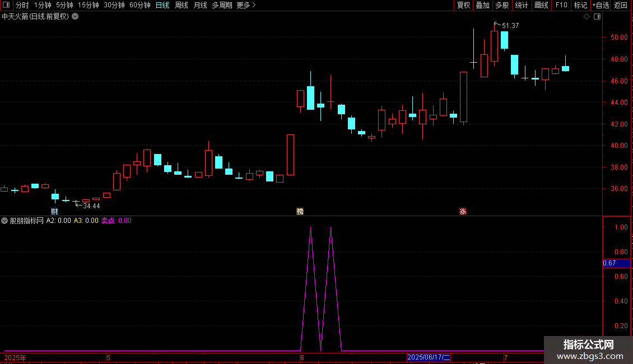Click the panel layout icon at top-left

(6, 5)
